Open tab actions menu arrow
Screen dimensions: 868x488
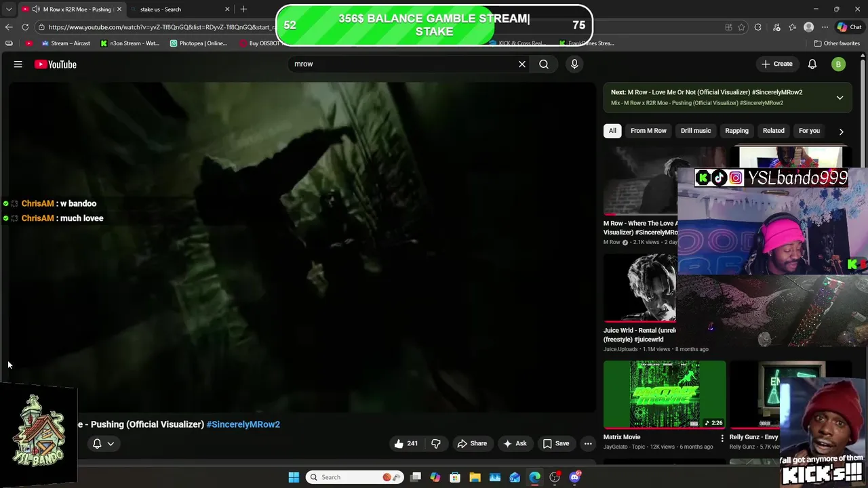tap(9, 9)
